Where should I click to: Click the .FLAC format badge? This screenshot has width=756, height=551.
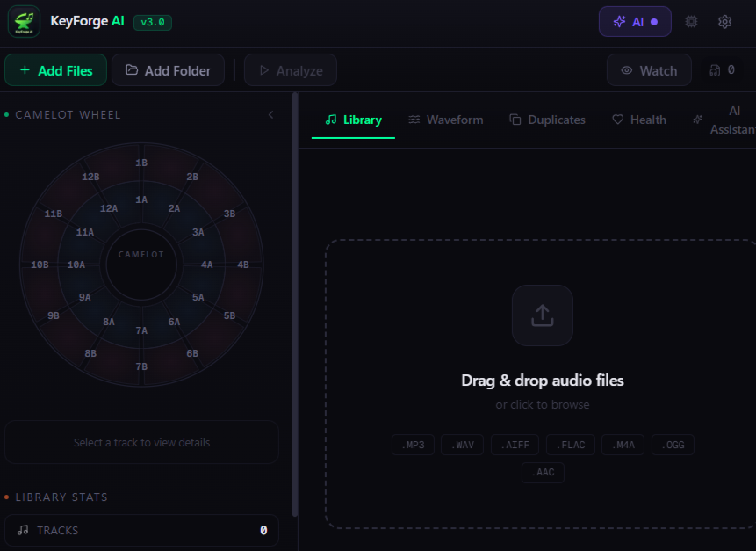pyautogui.click(x=571, y=445)
